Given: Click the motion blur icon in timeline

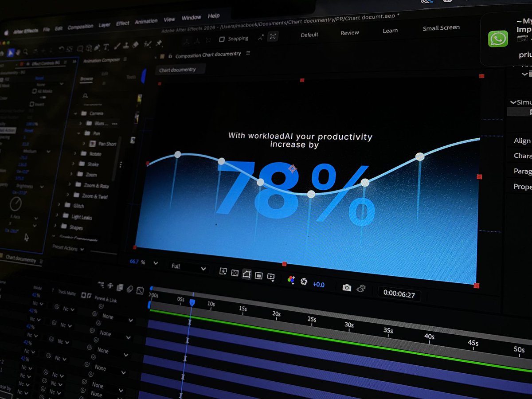Looking at the screenshot, I should tap(130, 289).
